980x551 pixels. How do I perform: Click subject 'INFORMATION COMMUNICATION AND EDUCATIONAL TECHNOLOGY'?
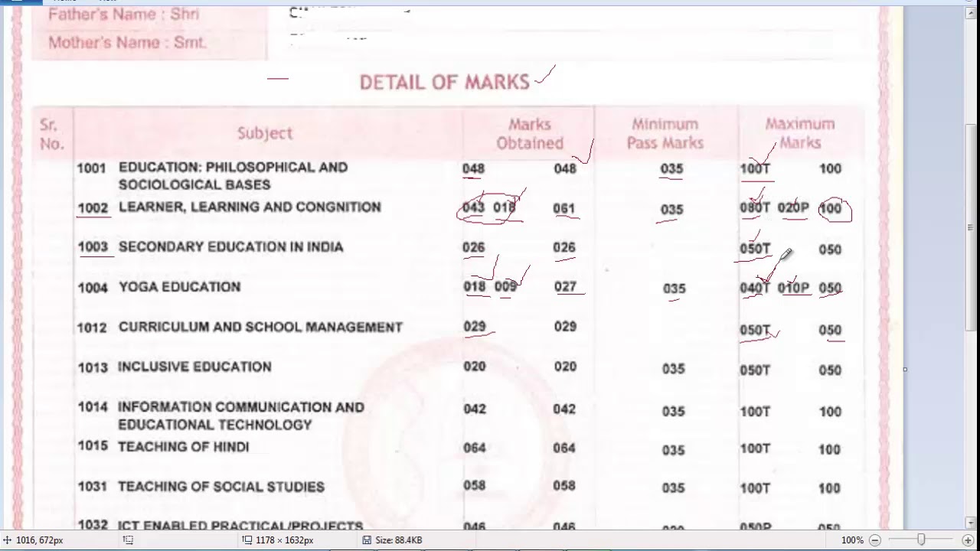click(241, 416)
